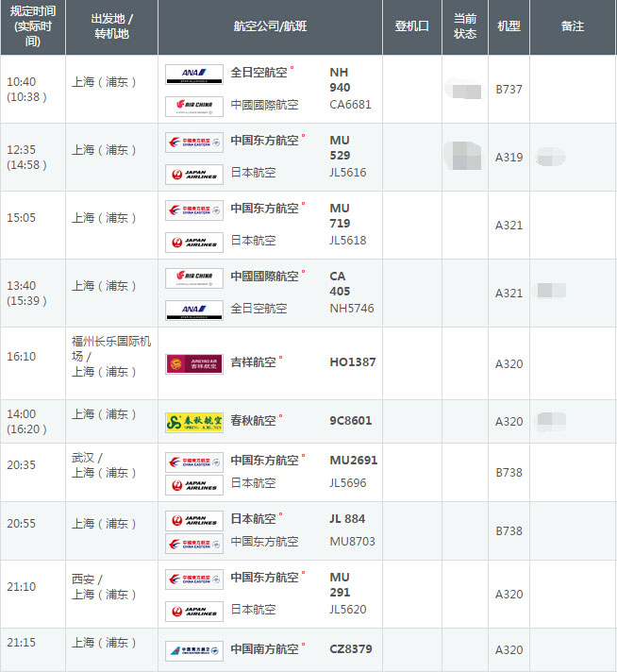617x672 pixels.
Task: Click China Eastern logo beside MU2691
Action: coord(194,462)
